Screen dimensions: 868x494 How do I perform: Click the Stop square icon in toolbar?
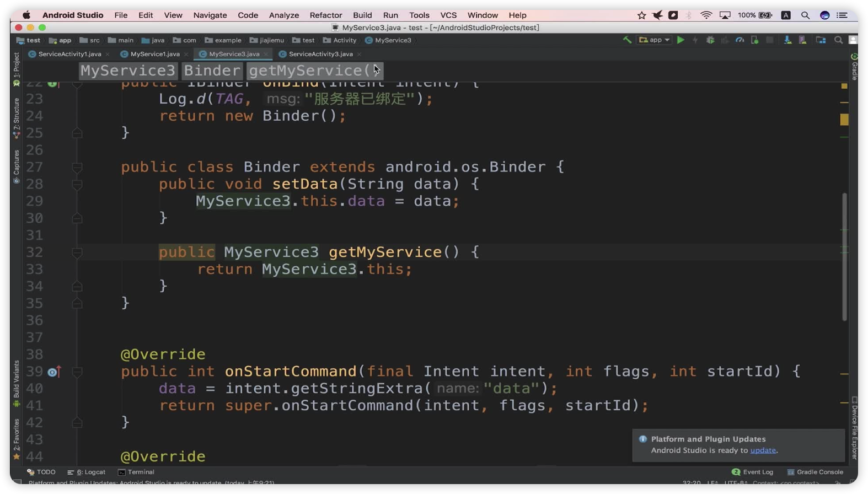pos(769,40)
